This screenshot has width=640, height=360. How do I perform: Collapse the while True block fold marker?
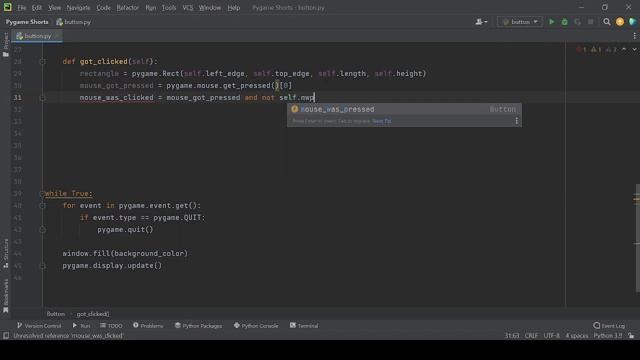click(x=42, y=193)
